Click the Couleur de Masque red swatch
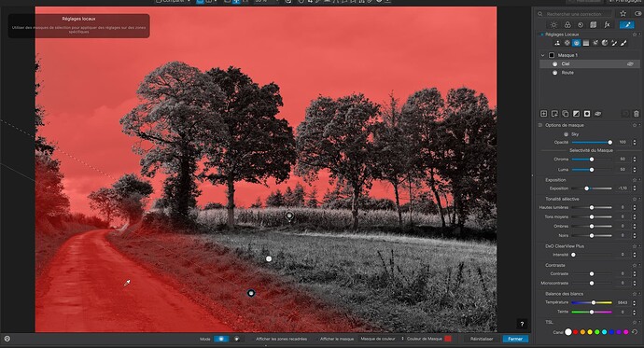 click(448, 339)
